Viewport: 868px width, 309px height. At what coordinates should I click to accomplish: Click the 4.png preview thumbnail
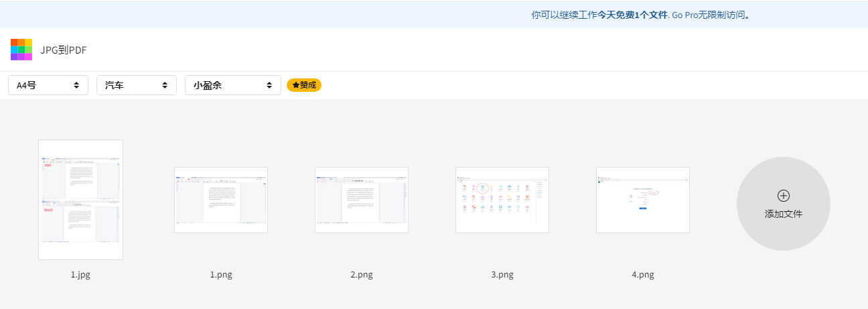(x=643, y=200)
